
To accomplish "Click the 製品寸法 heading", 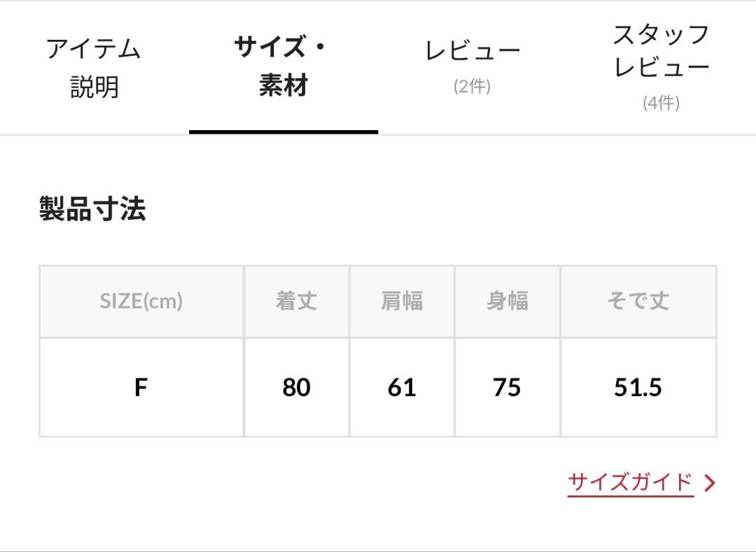I will click(x=92, y=209).
